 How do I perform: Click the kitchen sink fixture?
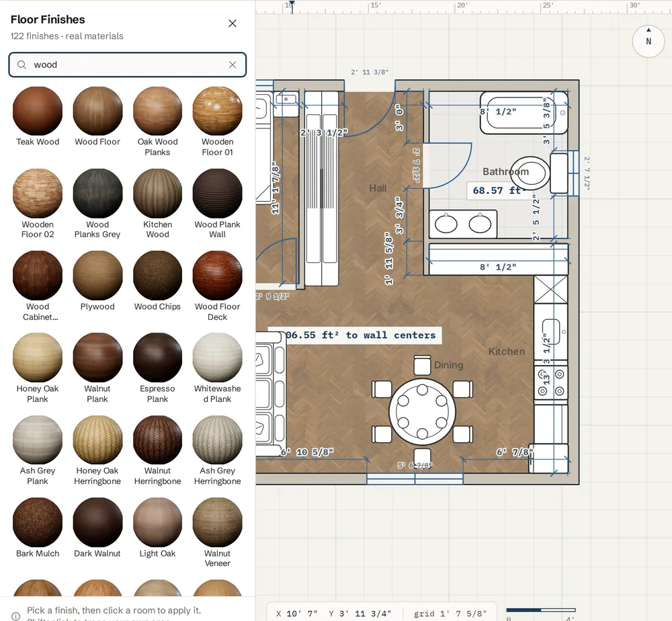pos(551,332)
